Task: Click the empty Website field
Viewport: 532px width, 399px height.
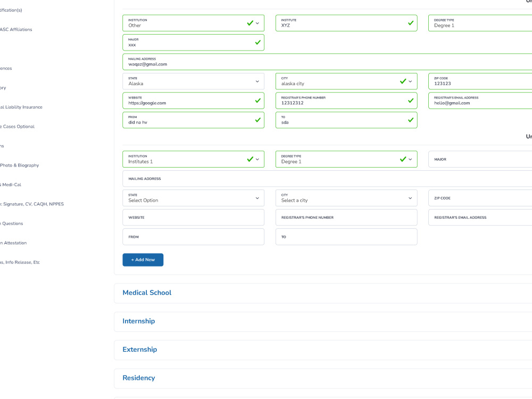Action: (193, 218)
